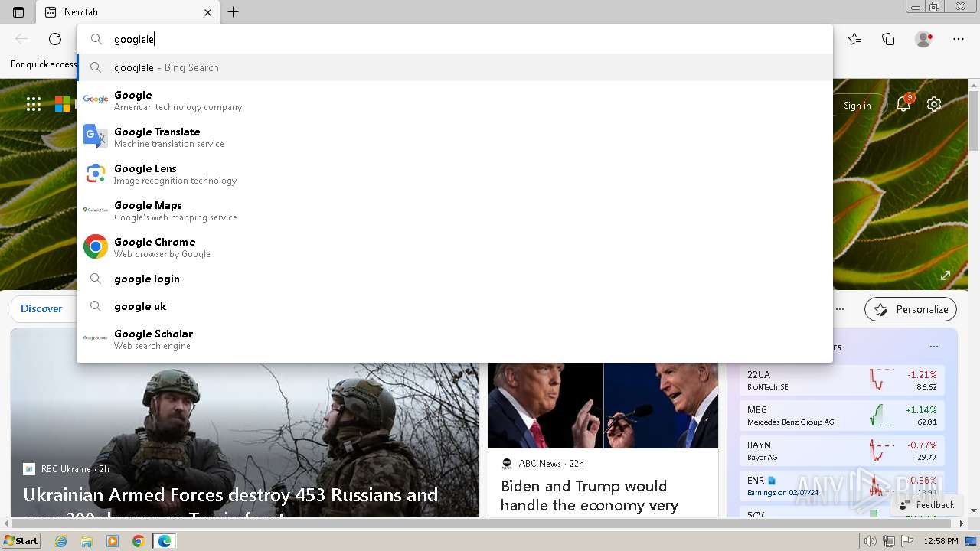Click Google Translate logo icon
This screenshot has width=980, height=551.
[96, 136]
